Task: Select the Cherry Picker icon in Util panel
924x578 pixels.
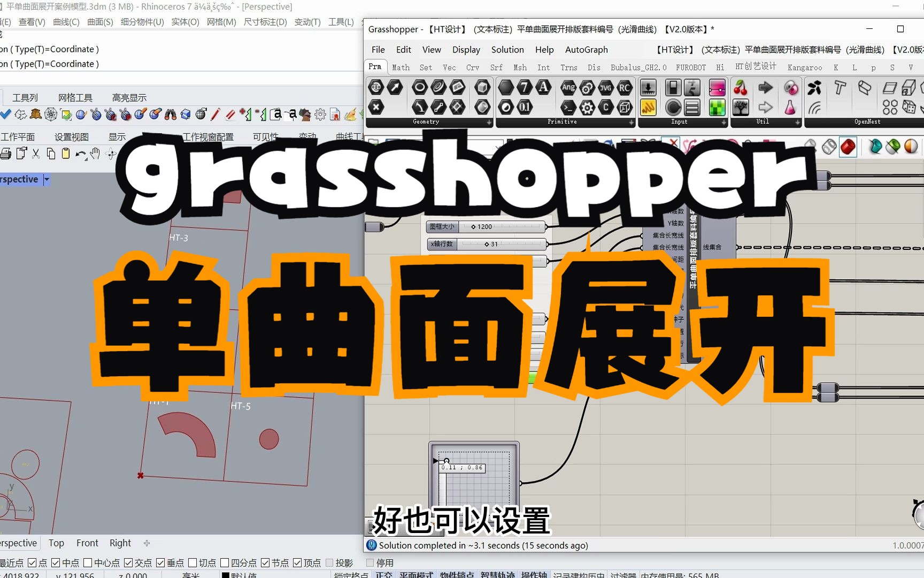Action: pos(740,88)
